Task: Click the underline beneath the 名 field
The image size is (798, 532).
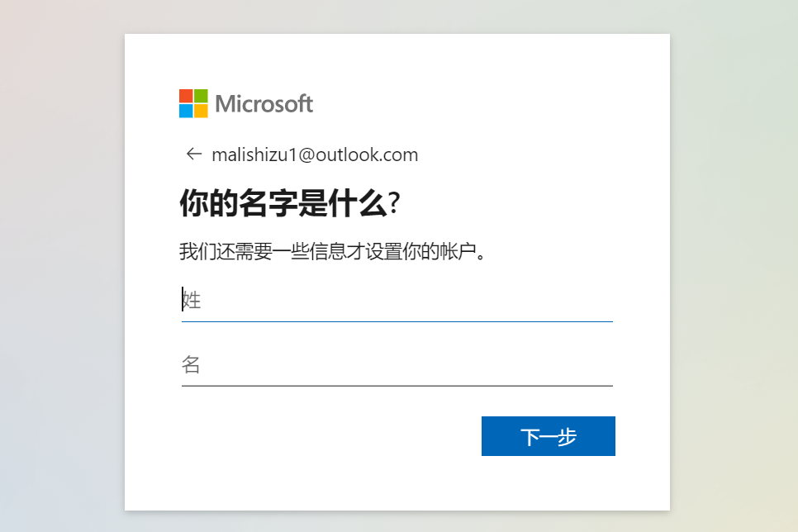Action: pos(397,385)
